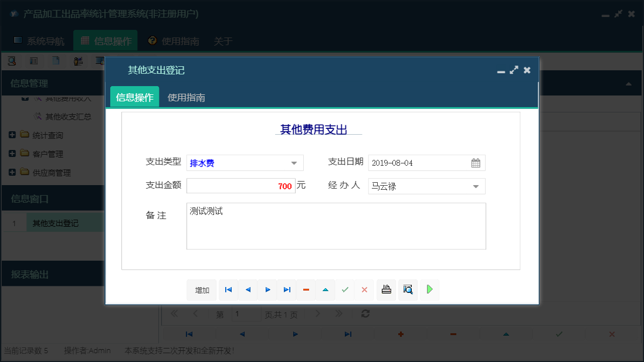644x362 pixels.
Task: Print the expense record
Action: click(x=386, y=289)
